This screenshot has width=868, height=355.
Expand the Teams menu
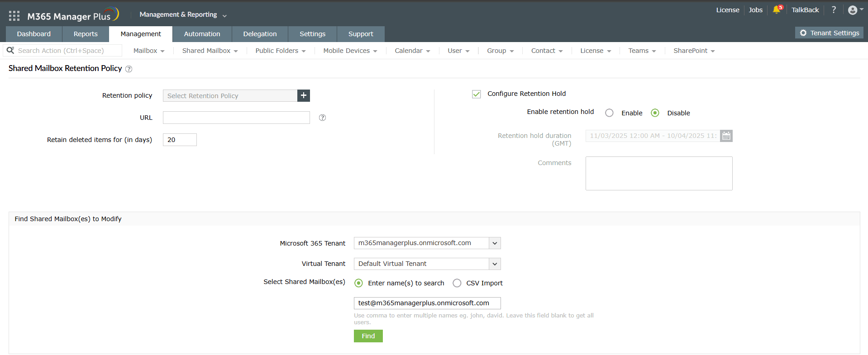coord(642,51)
